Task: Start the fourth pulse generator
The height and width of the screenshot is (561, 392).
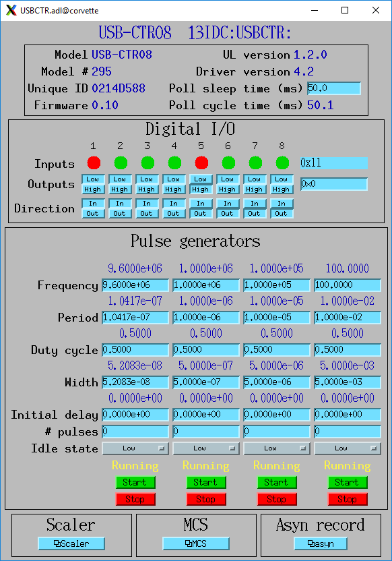Action: [348, 482]
